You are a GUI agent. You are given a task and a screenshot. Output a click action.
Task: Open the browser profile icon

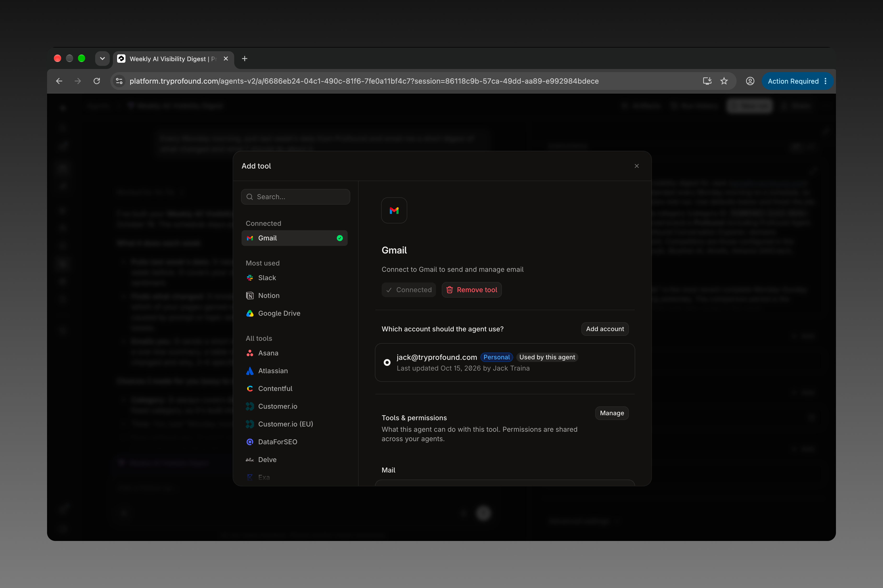750,81
